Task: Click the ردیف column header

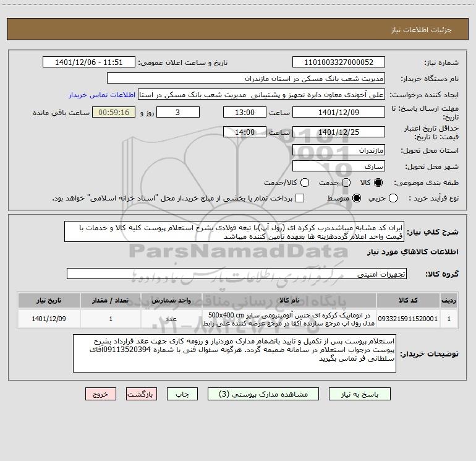Action: (x=449, y=300)
